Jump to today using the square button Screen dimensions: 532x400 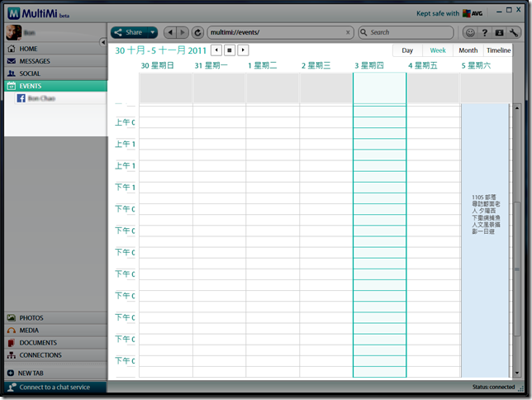230,50
